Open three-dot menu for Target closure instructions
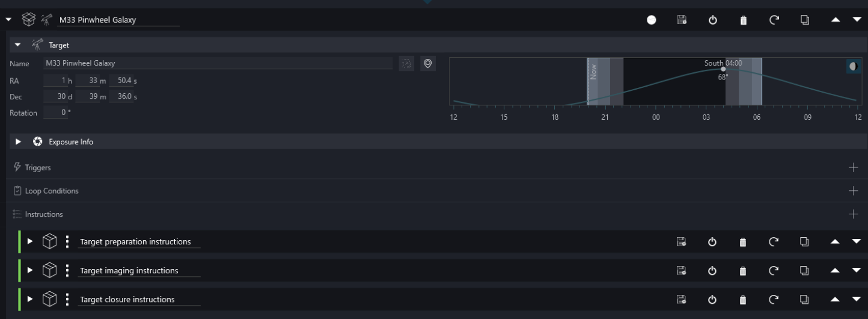Screen dimensions: 868x319 coord(67,300)
